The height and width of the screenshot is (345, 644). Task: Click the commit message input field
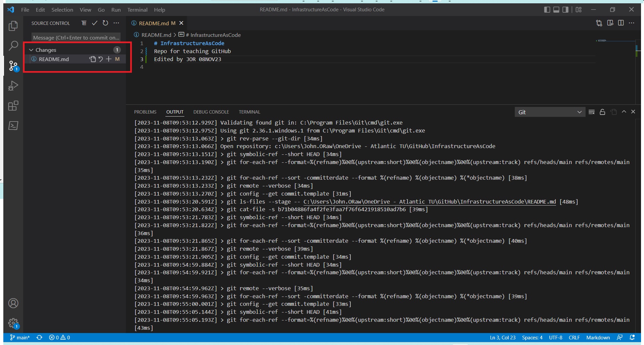(x=76, y=38)
